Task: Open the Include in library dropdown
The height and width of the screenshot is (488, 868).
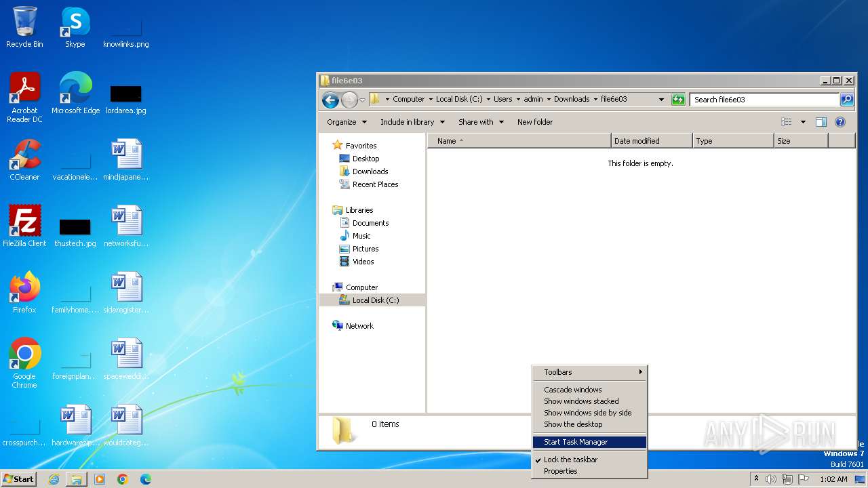Action: pyautogui.click(x=412, y=122)
